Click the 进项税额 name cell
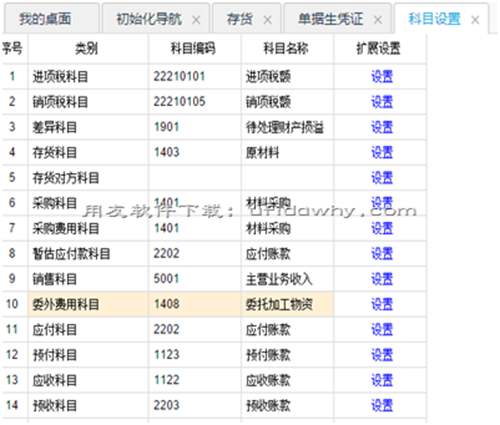 287,77
